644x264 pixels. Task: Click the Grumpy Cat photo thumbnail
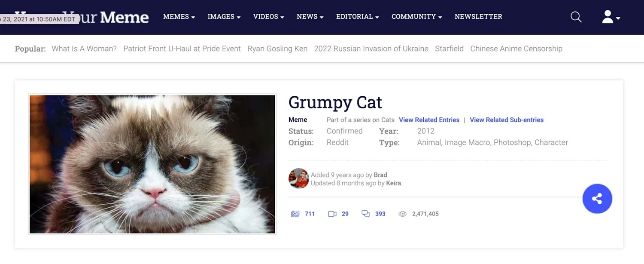tap(152, 164)
